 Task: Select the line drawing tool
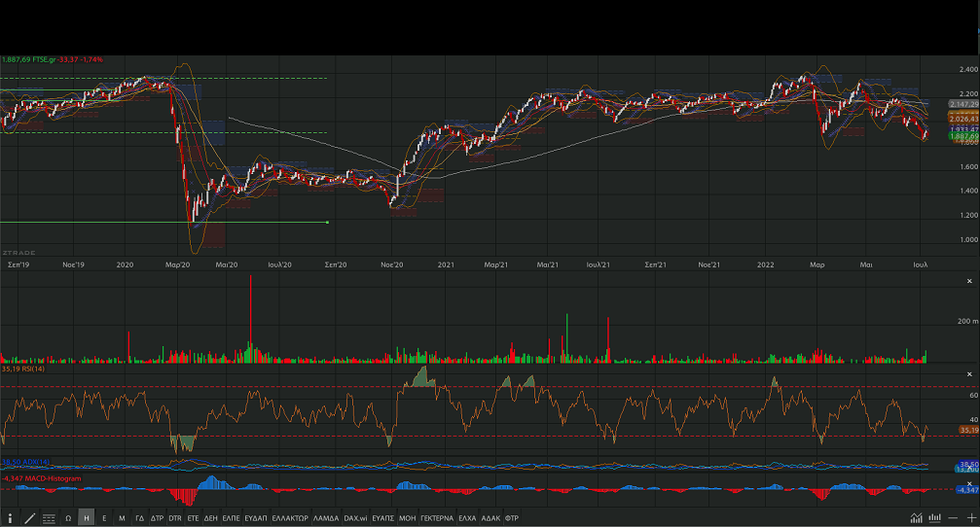29,518
